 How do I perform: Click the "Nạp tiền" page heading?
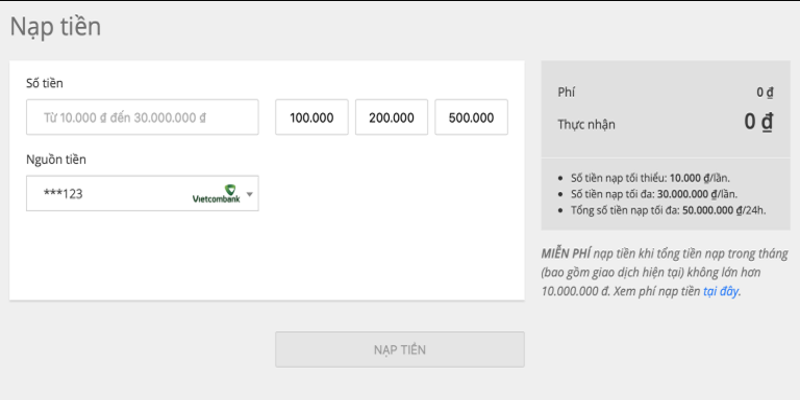[x=55, y=27]
